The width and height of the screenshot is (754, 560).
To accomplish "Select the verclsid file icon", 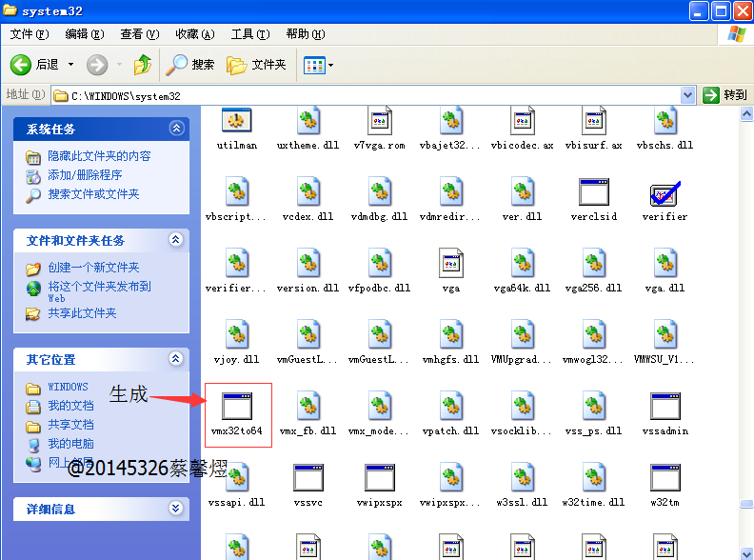I will (x=593, y=193).
